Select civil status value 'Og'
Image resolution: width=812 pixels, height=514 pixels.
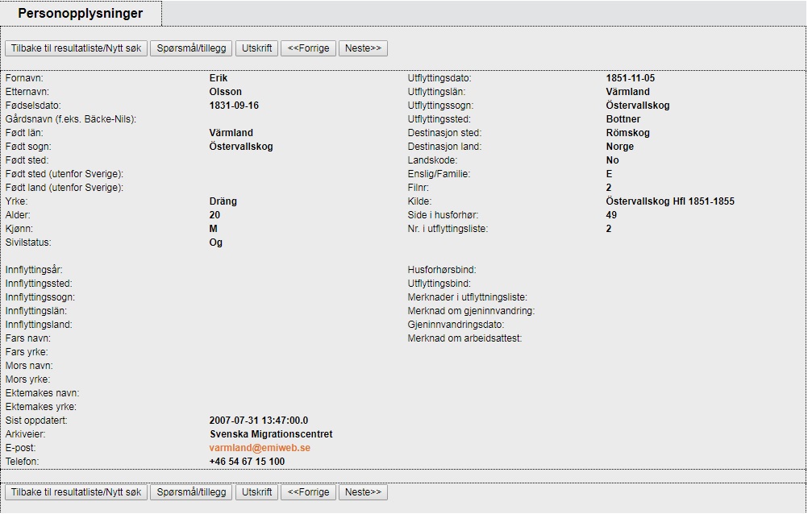click(x=215, y=242)
